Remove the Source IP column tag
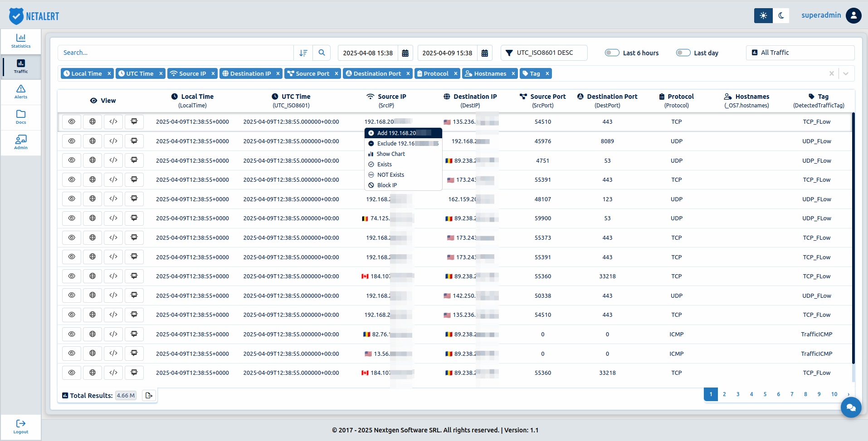The height and width of the screenshot is (441, 868). pyautogui.click(x=213, y=73)
